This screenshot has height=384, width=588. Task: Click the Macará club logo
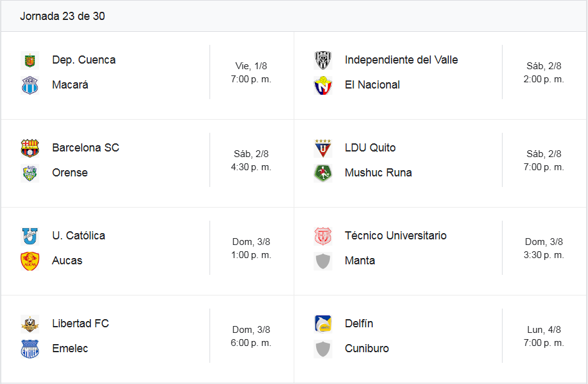tap(30, 85)
